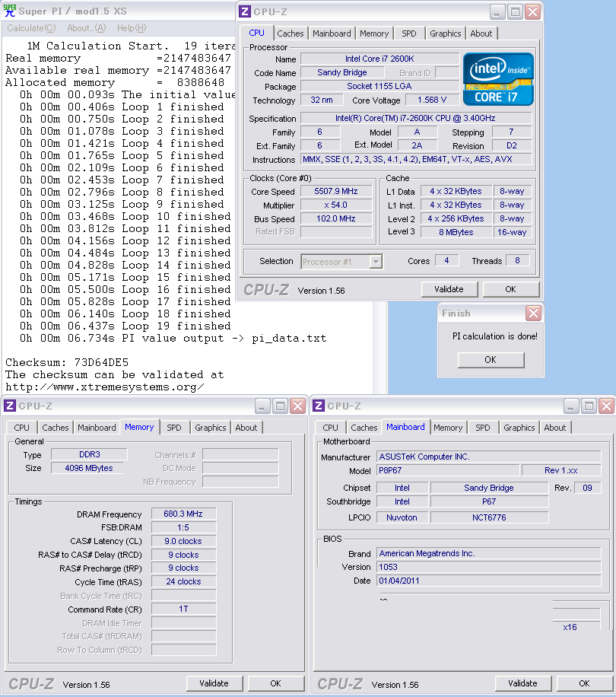
Task: Click the Loop 19 finished line in Super PI
Action: coord(125,326)
